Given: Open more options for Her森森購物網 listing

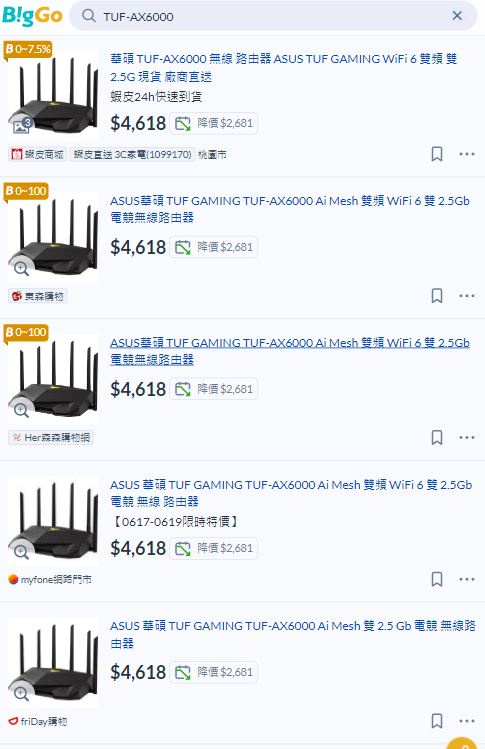Looking at the screenshot, I should pos(467,438).
